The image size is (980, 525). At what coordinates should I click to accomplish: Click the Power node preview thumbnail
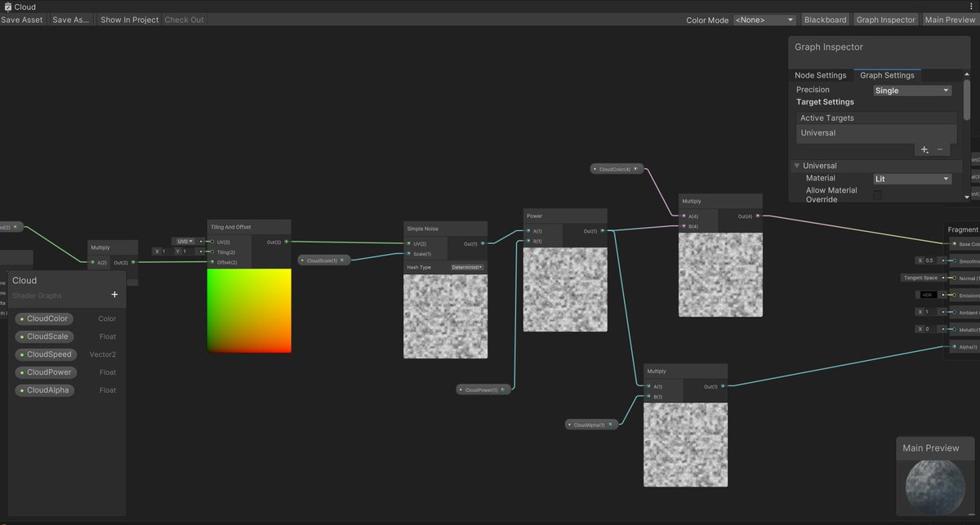[565, 290]
